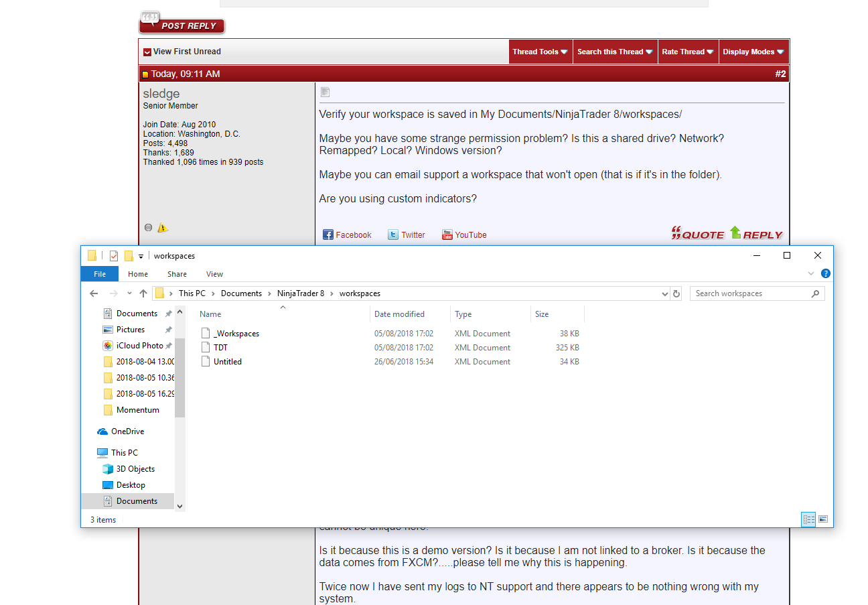This screenshot has height=605, width=868.
Task: Click NinjaTrader 8 in the address breadcrumb
Action: pos(301,293)
